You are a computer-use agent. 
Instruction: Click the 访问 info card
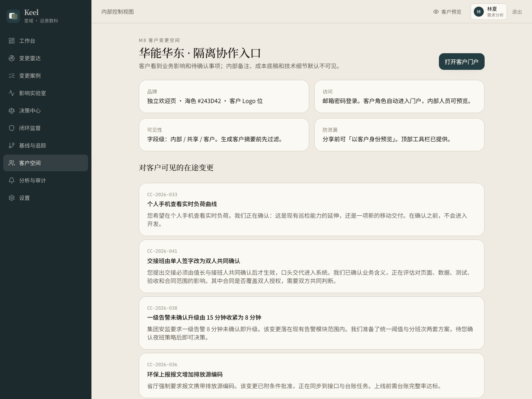(399, 96)
